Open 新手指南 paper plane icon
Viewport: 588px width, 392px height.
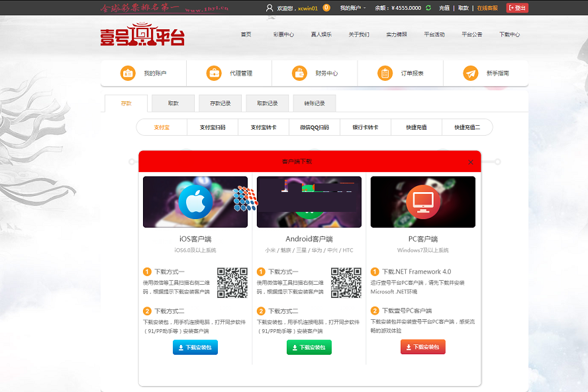(471, 73)
